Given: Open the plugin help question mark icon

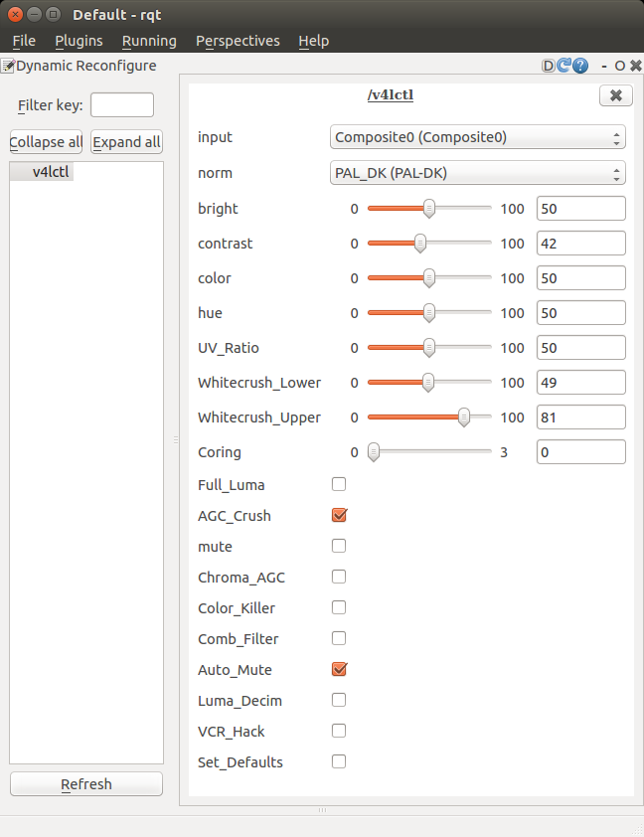Looking at the screenshot, I should (579, 66).
